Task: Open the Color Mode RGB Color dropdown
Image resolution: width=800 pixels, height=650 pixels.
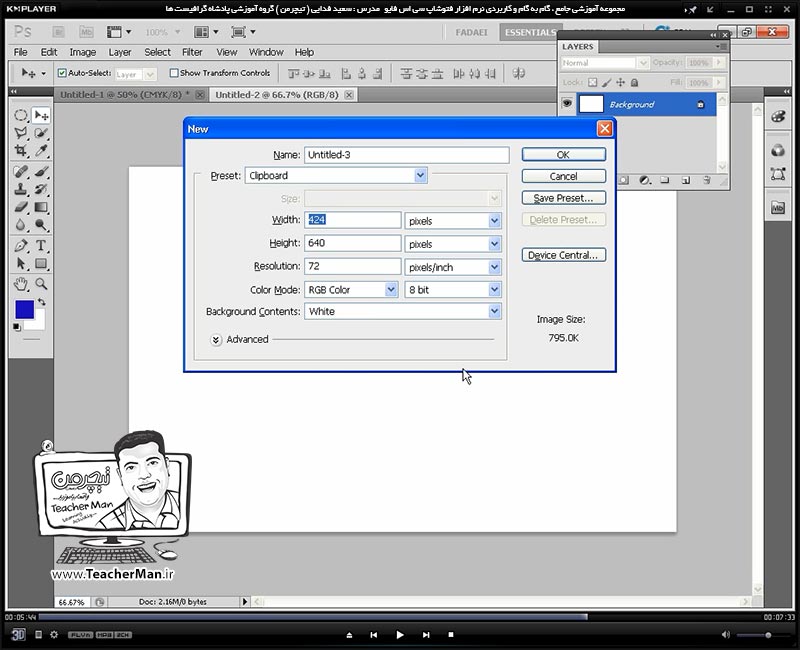Action: 351,290
